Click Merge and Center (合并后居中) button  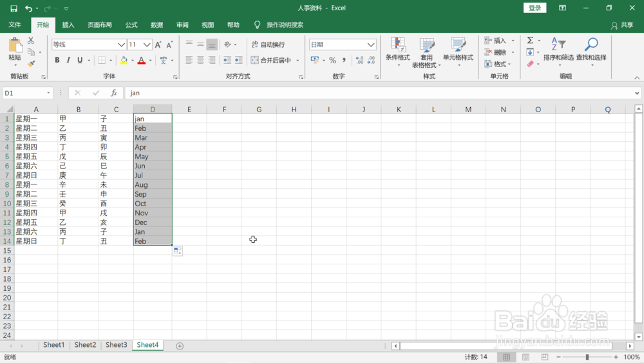coord(271,61)
